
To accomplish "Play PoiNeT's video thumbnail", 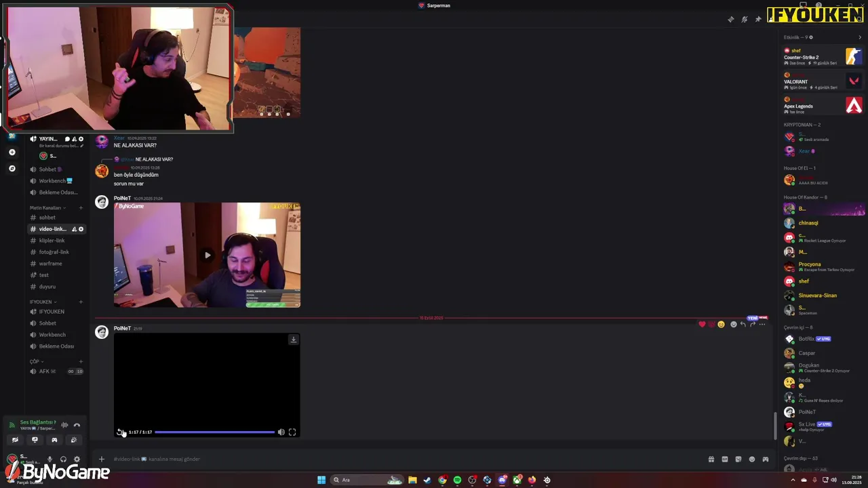I will 207,255.
